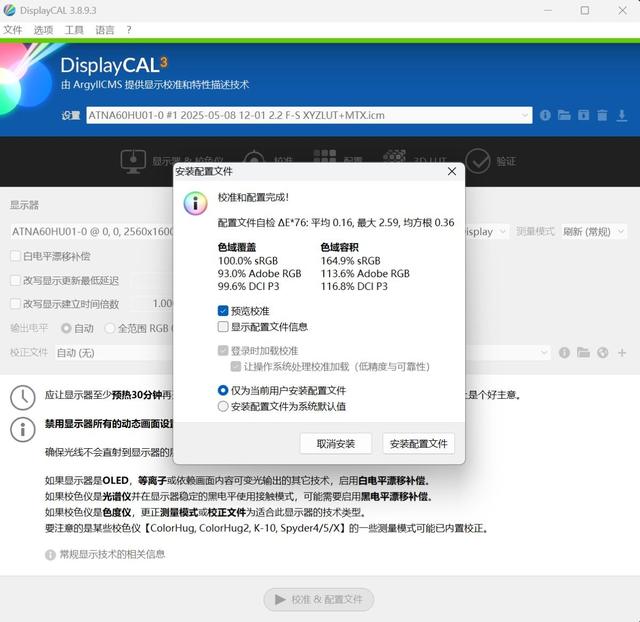Viewport: 640px width, 622px height.
Task: Open common display technologies info link
Action: pyautogui.click(x=112, y=554)
